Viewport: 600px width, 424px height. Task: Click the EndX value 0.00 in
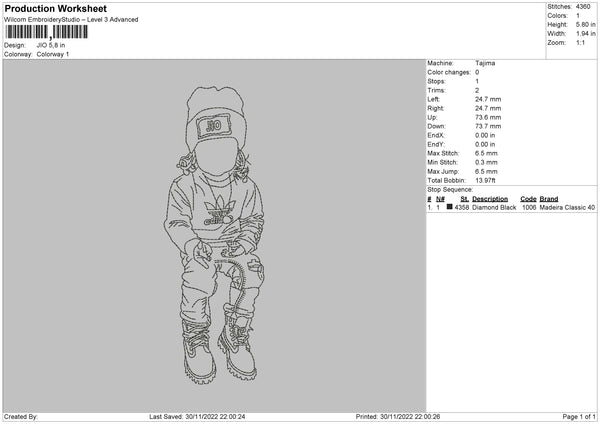coord(485,135)
